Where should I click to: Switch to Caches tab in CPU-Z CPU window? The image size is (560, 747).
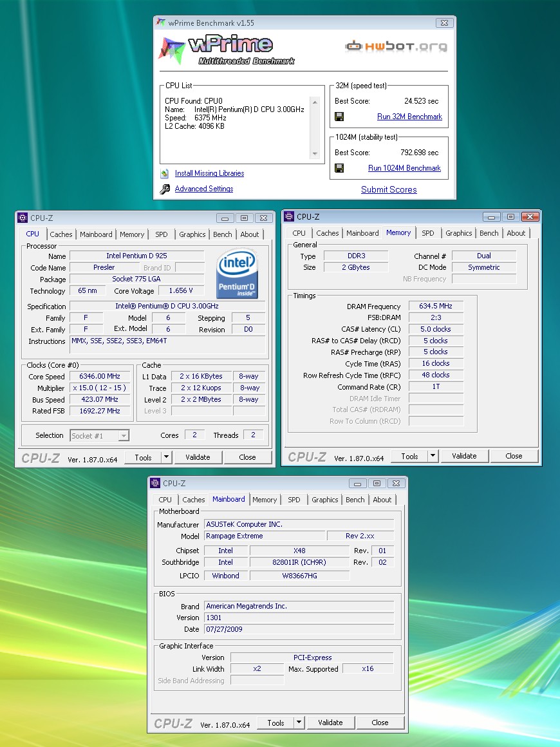[61, 234]
